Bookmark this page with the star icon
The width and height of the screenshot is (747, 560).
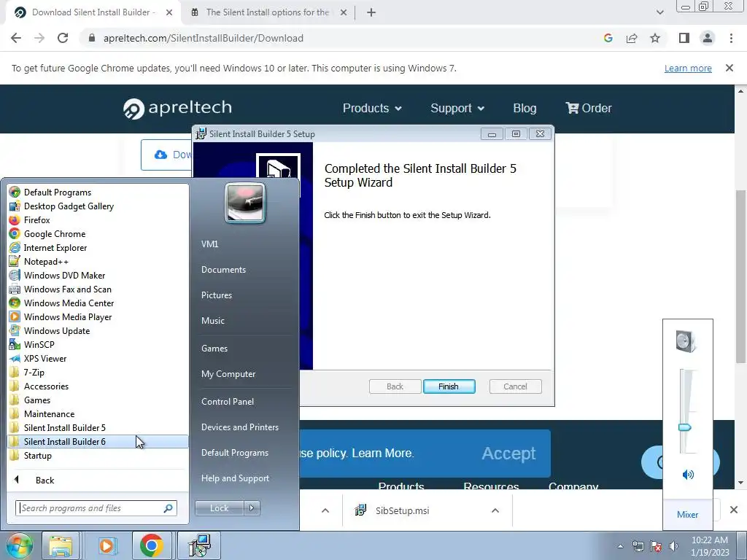(x=655, y=38)
